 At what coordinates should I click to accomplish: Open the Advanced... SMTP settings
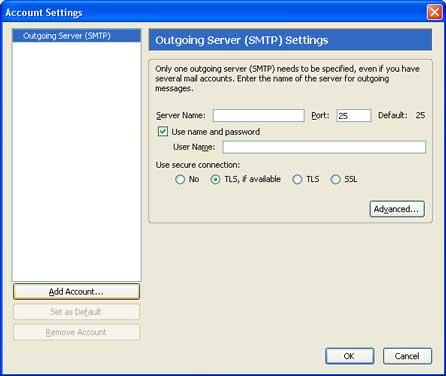tap(397, 209)
